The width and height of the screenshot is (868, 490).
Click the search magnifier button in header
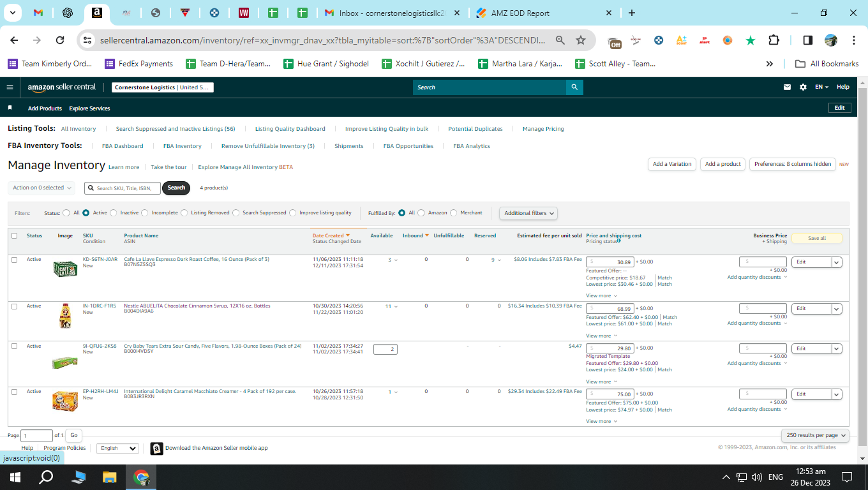click(x=574, y=87)
